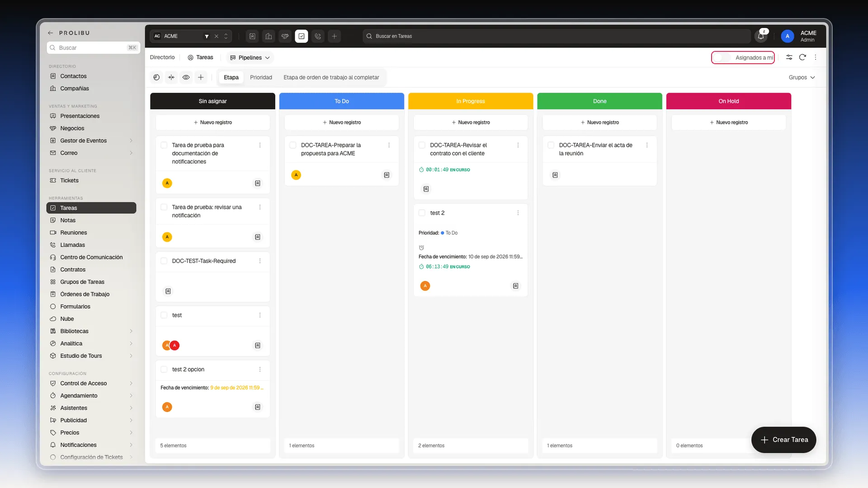Toggle the Asignados a mí switch
The height and width of the screenshot is (488, 868).
click(722, 57)
